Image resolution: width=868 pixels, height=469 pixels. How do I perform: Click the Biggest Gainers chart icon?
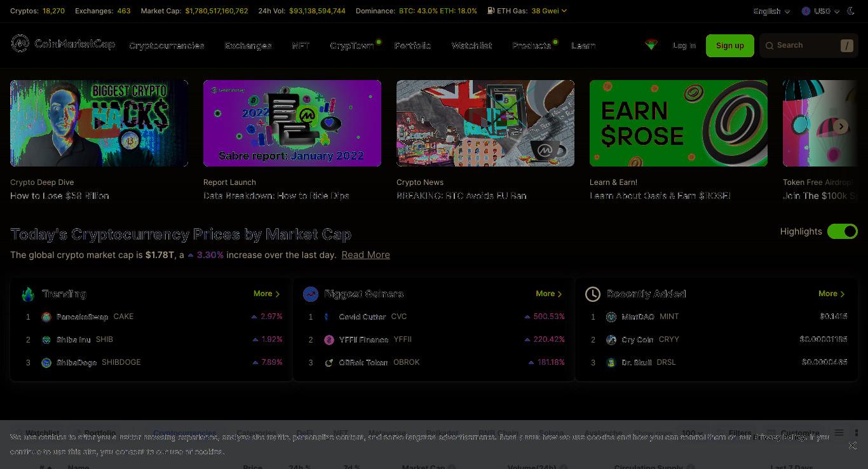click(x=311, y=294)
